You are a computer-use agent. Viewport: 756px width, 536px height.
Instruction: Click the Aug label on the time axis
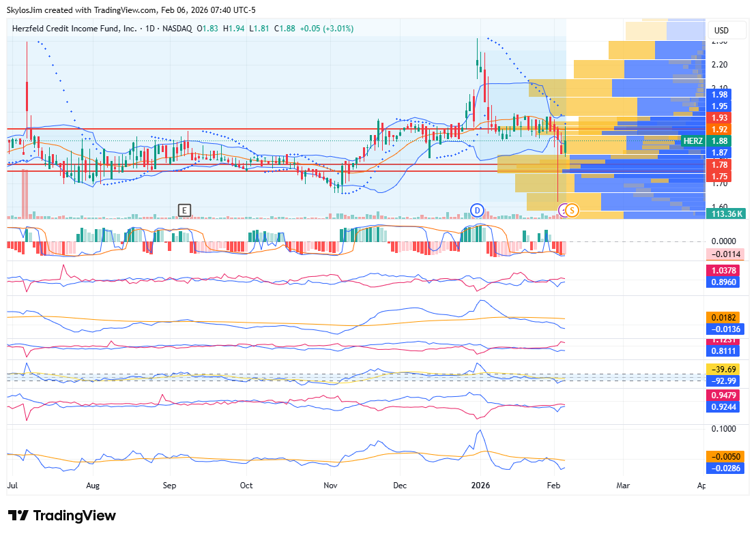93,485
